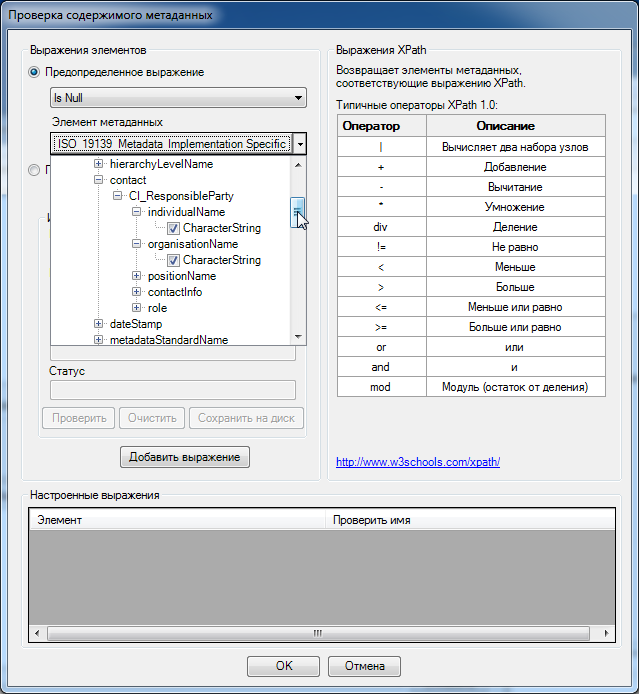The width and height of the screenshot is (639, 694).
Task: Collapse the CI_ResponsibleParty node
Action: click(x=118, y=196)
